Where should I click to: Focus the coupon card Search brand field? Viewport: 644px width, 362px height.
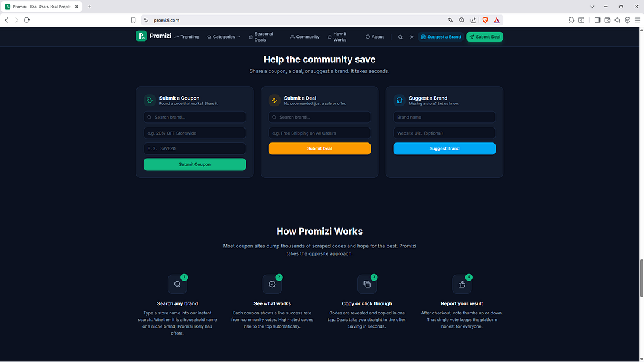click(195, 118)
